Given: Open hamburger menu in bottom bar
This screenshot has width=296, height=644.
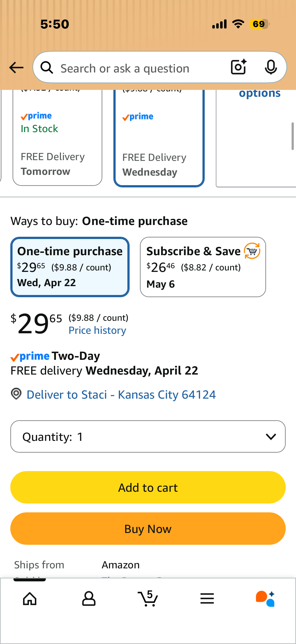Looking at the screenshot, I should point(207,599).
